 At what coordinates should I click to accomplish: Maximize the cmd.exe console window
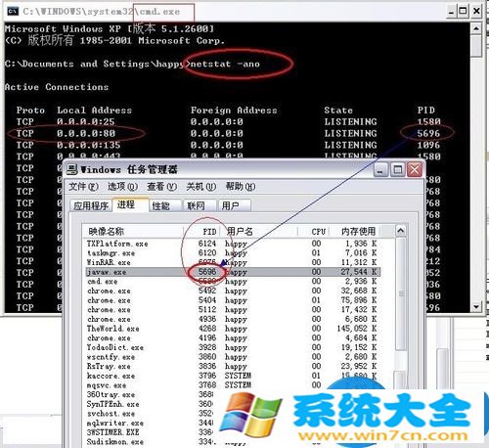[x=463, y=12]
